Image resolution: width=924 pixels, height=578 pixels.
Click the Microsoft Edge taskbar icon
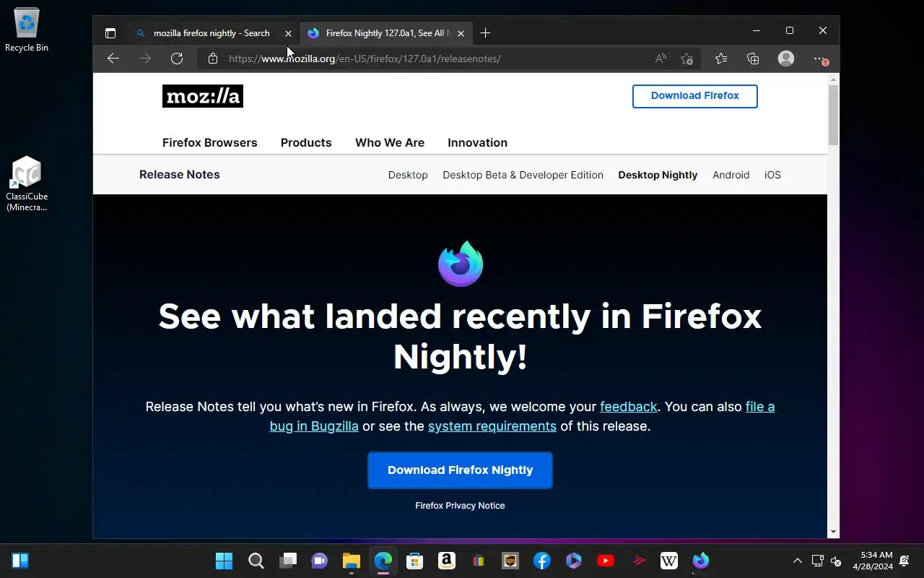pos(383,561)
